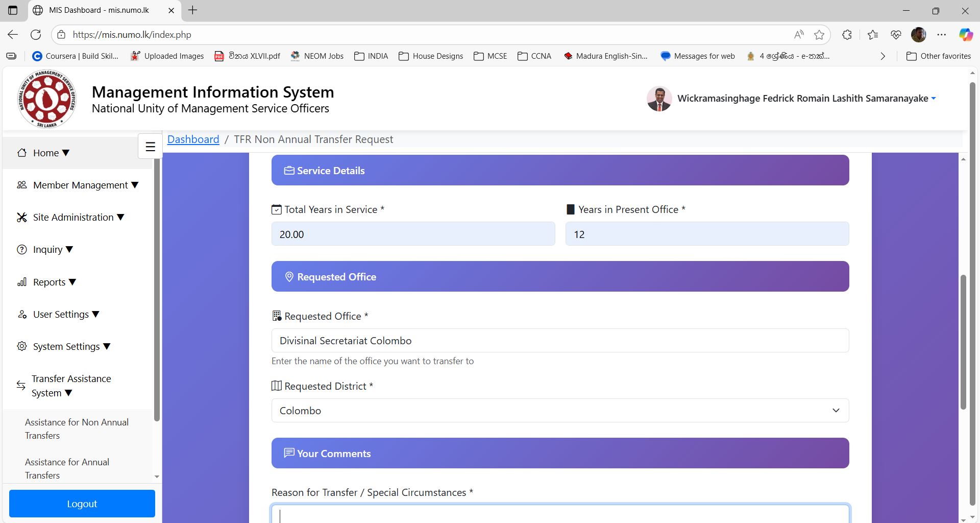980x523 pixels.
Task: Open browser extensions puzzle icon
Action: click(847, 35)
